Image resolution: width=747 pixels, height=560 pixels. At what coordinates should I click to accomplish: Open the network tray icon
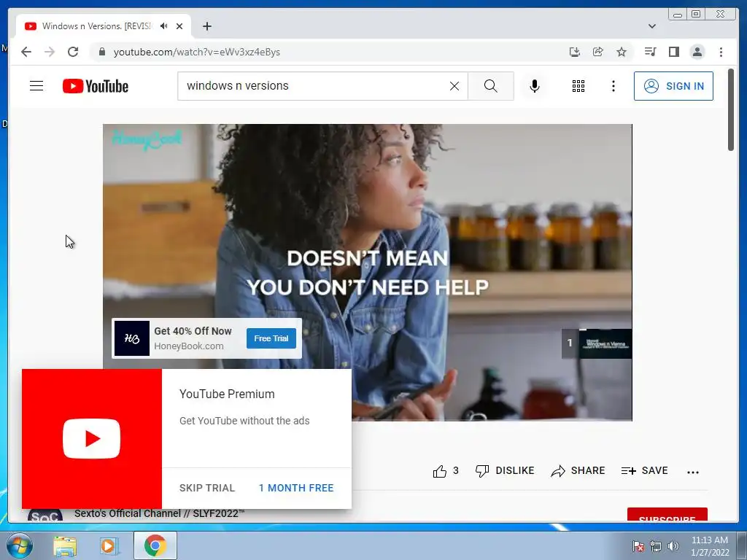tap(656, 546)
